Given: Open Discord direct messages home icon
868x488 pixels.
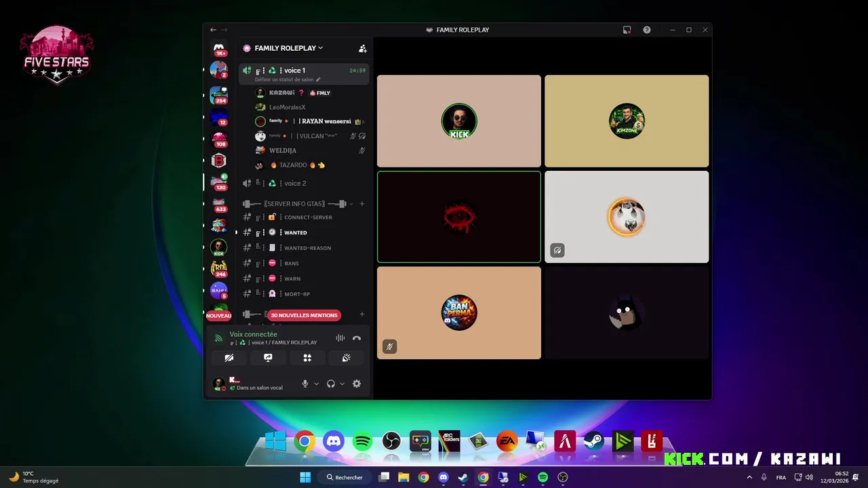Looking at the screenshot, I should 219,48.
